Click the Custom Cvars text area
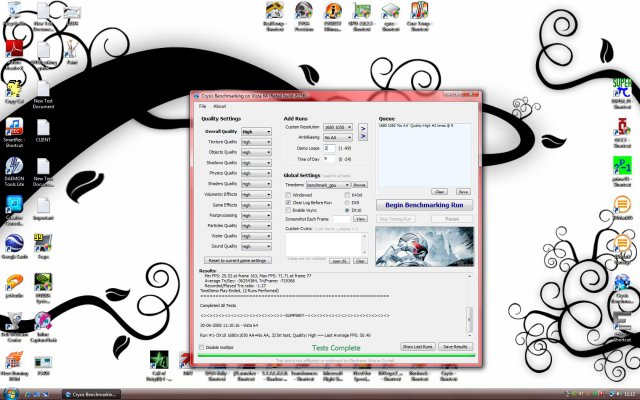 (324, 244)
